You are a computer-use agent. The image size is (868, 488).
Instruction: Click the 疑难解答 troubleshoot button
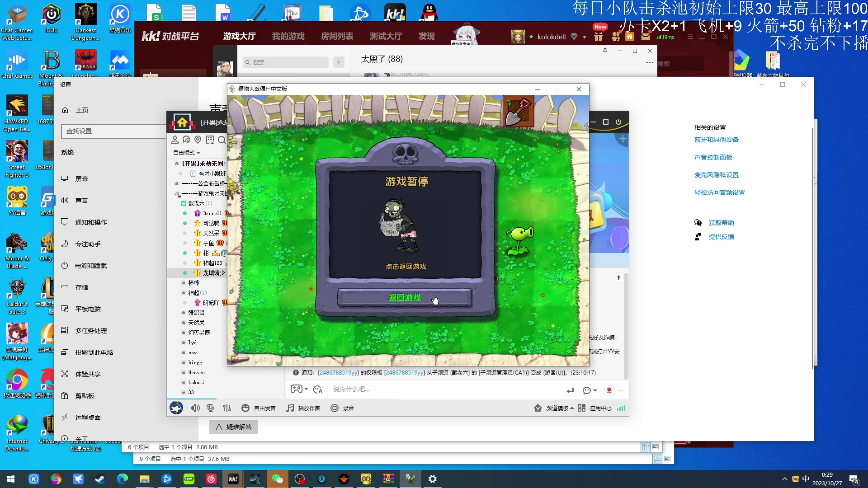coord(234,427)
